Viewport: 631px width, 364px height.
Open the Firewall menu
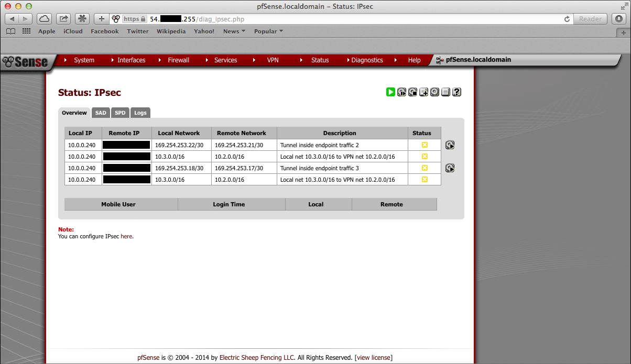tap(178, 60)
